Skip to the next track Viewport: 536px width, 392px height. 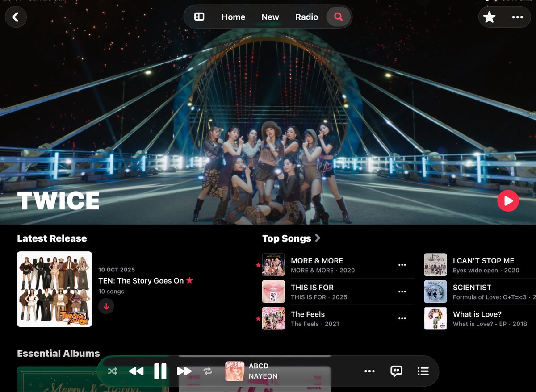pos(184,371)
